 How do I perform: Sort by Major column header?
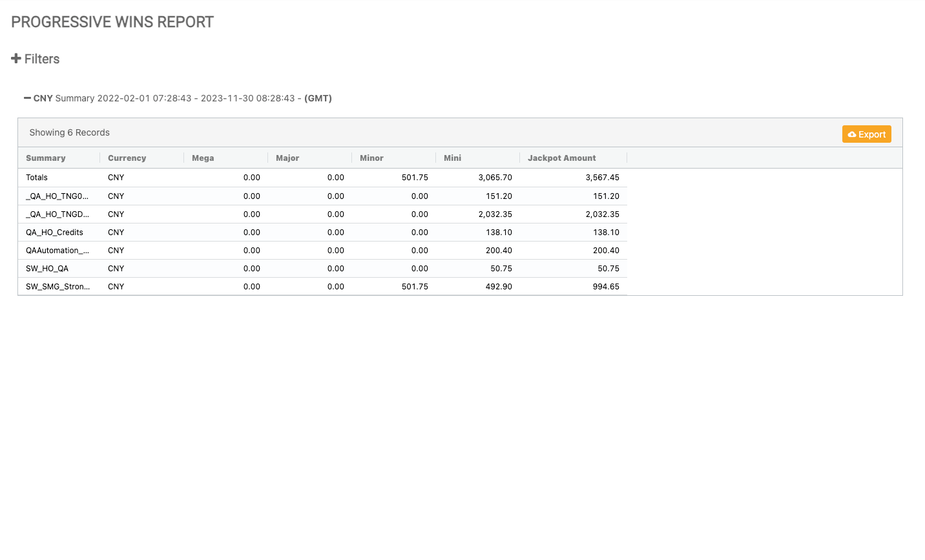(x=287, y=158)
